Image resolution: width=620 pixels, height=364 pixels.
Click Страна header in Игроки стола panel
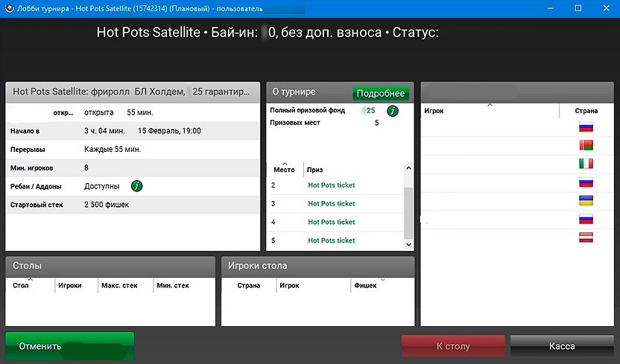coord(249,285)
